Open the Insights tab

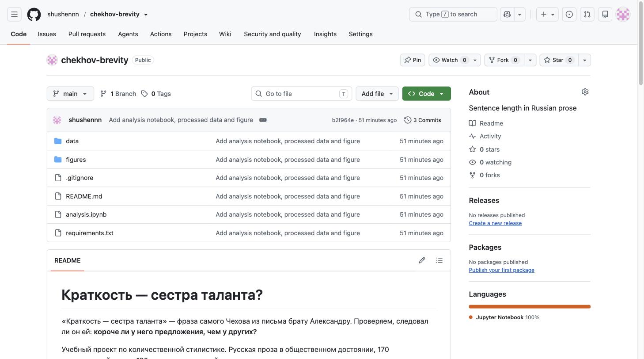(325, 34)
